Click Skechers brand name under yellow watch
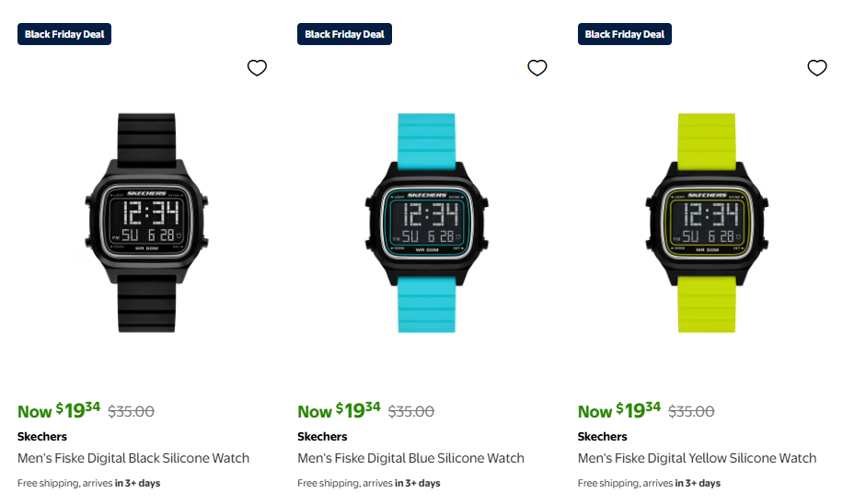Screen dimensions: 843x504 (602, 436)
